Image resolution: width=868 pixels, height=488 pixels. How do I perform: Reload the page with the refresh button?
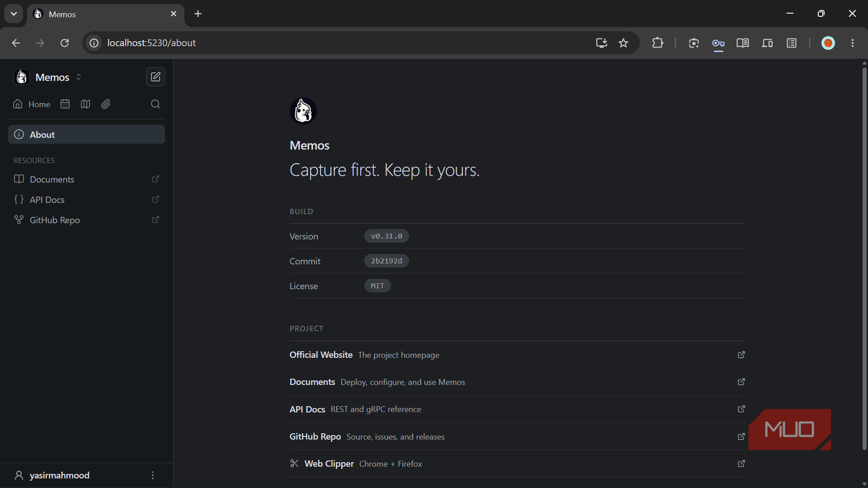pos(65,43)
